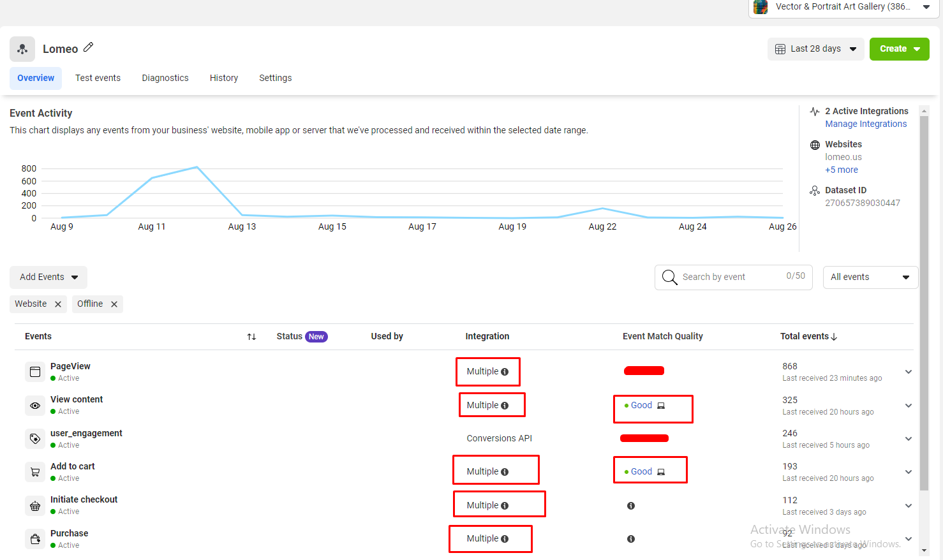The height and width of the screenshot is (560, 943).
Task: Open the Last 28 days date dropdown
Action: point(815,49)
